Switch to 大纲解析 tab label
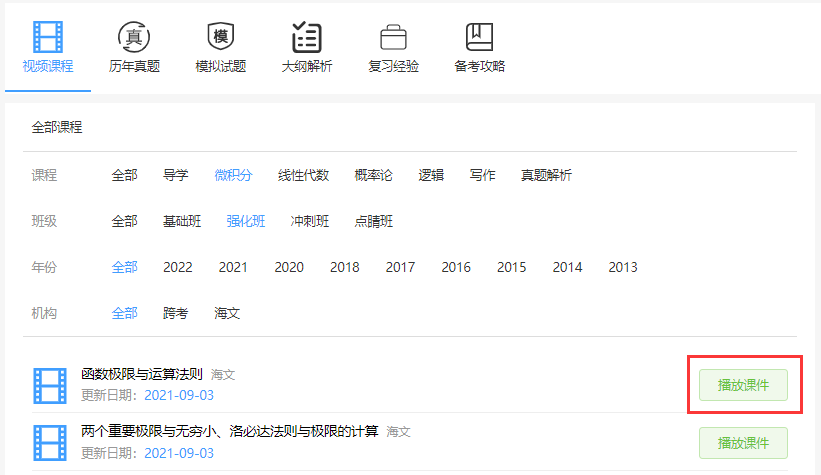The image size is (821, 475). tap(306, 67)
